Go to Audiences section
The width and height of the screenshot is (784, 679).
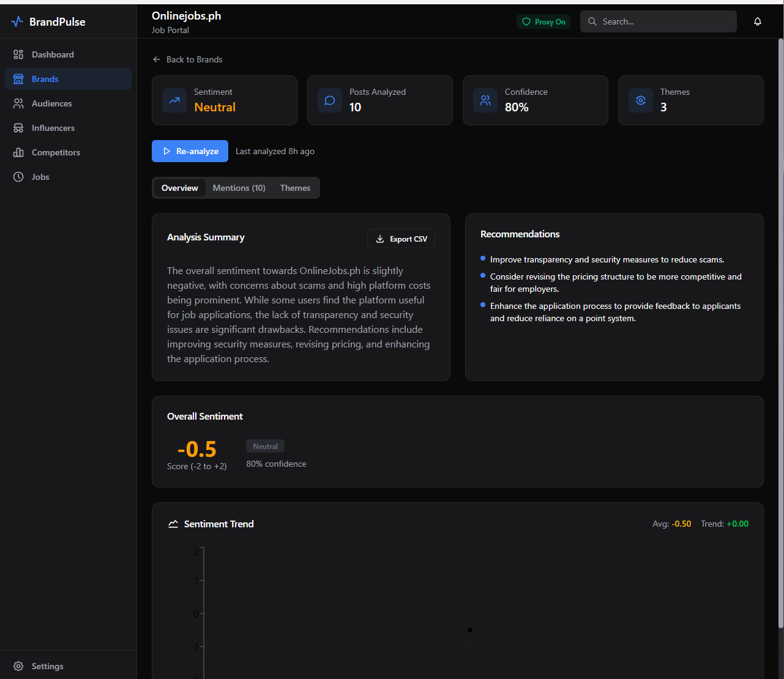pos(68,103)
